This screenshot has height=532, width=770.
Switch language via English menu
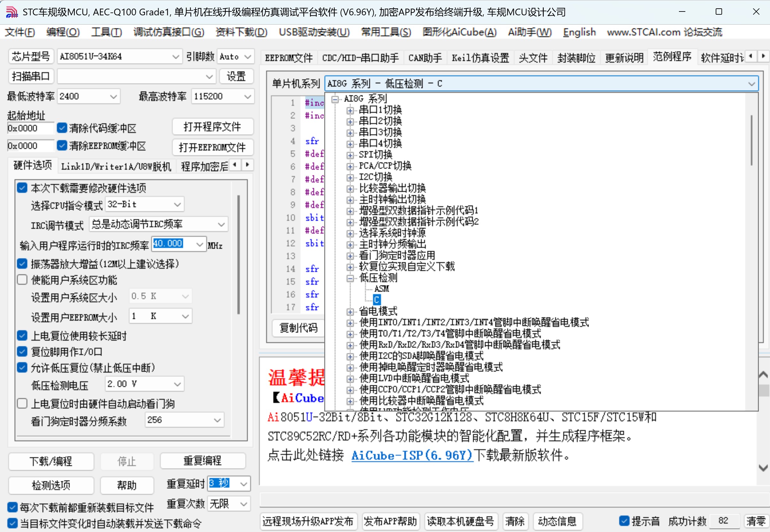579,32
